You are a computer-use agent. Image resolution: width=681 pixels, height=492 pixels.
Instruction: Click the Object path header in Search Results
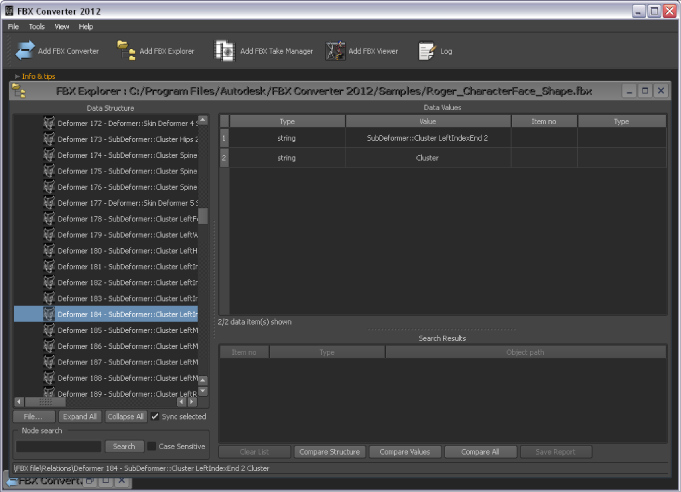(x=526, y=352)
